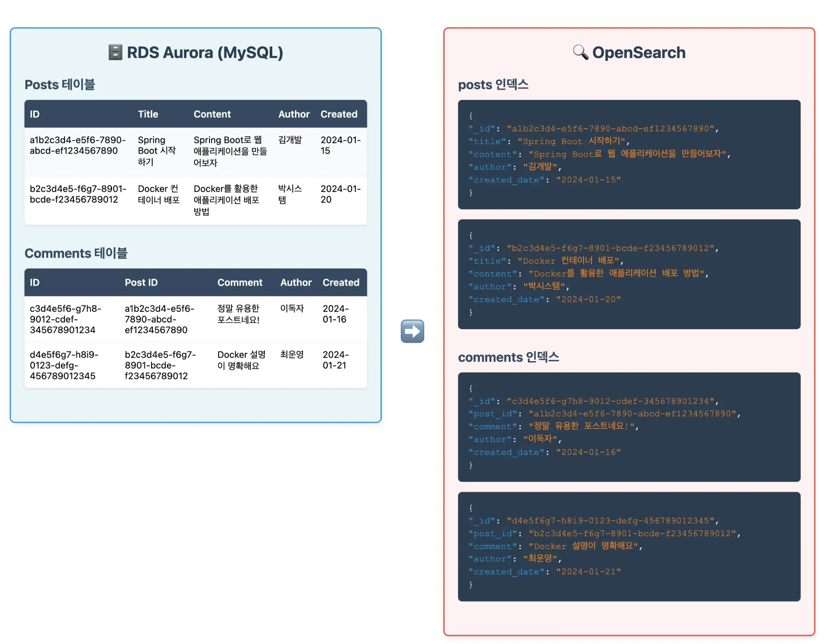Click the Comment column header
Image resolution: width=830 pixels, height=644 pixels.
(x=240, y=282)
